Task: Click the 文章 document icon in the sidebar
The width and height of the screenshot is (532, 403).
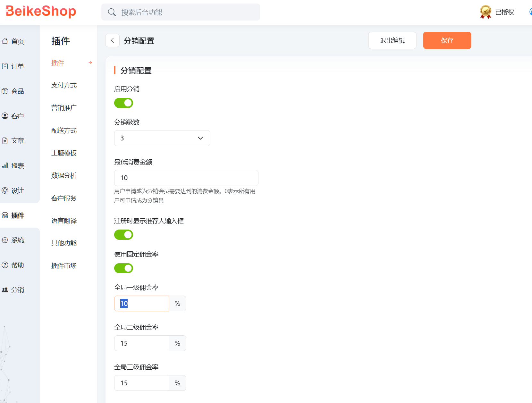Action: (5, 141)
